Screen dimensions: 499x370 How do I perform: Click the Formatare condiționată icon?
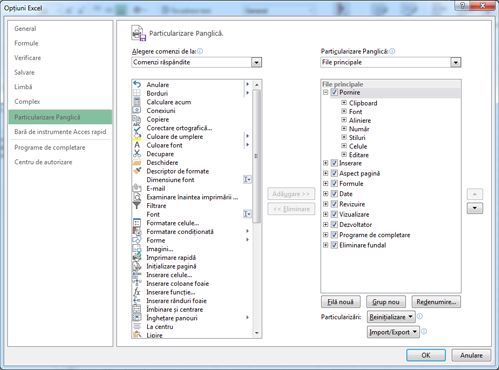(137, 231)
